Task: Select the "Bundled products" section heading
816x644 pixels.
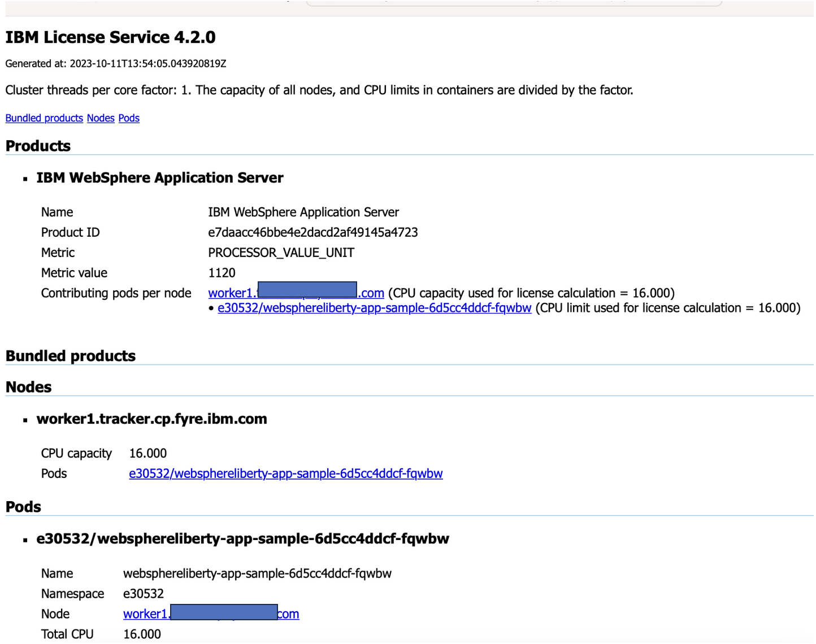Action: pyautogui.click(x=70, y=356)
